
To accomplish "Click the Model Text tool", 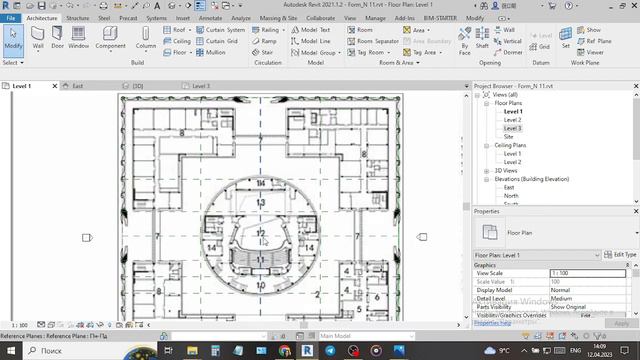I will tap(311, 30).
